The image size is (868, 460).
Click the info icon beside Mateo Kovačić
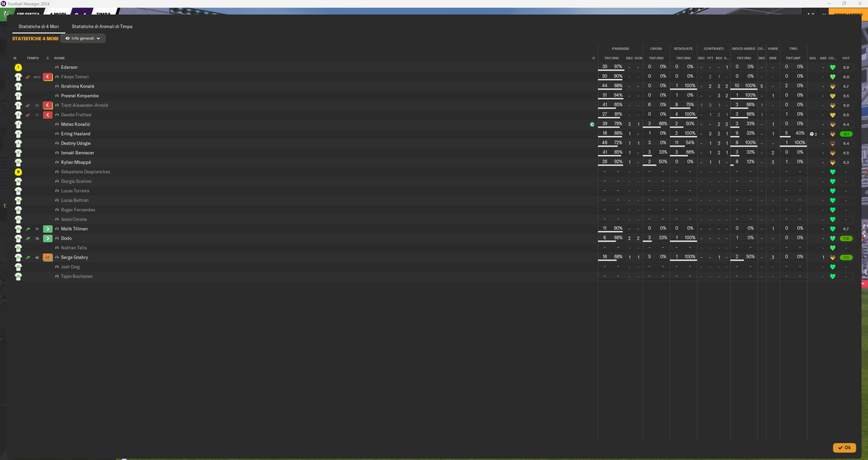[57, 124]
